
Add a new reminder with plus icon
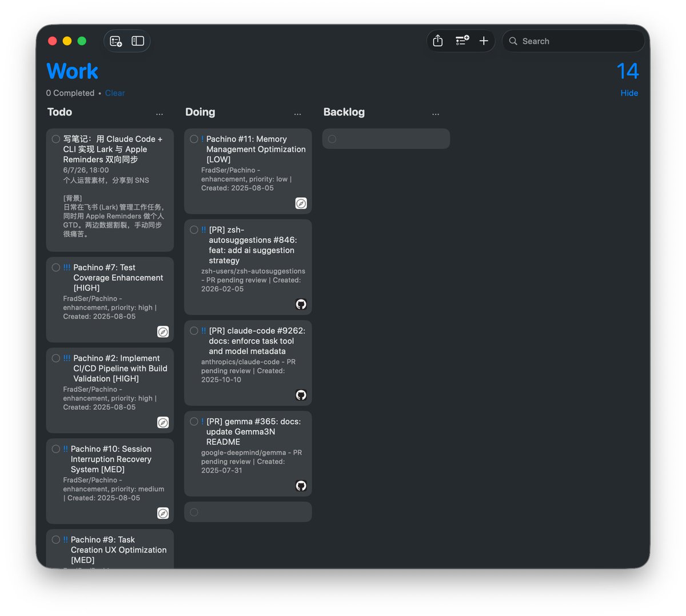point(484,41)
